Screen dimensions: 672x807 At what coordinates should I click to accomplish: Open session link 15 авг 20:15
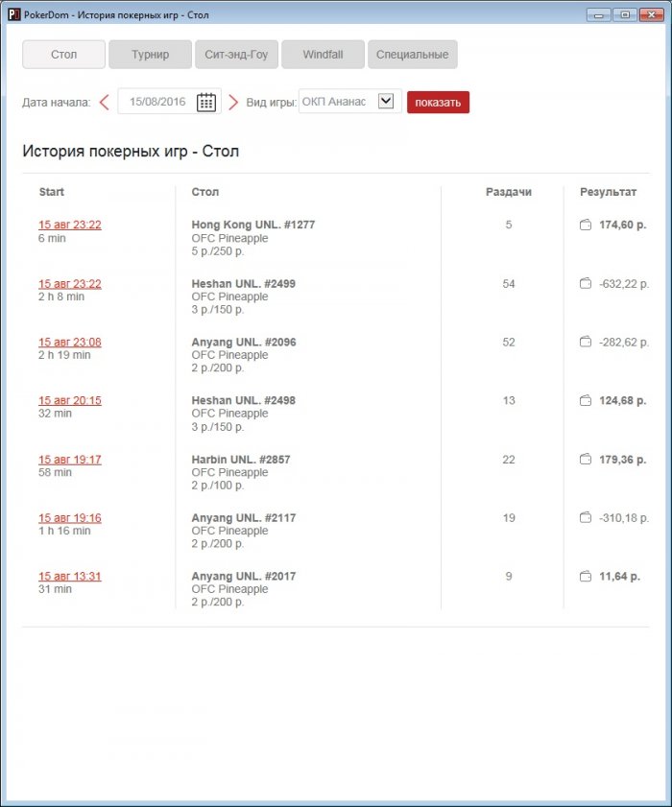tap(70, 400)
